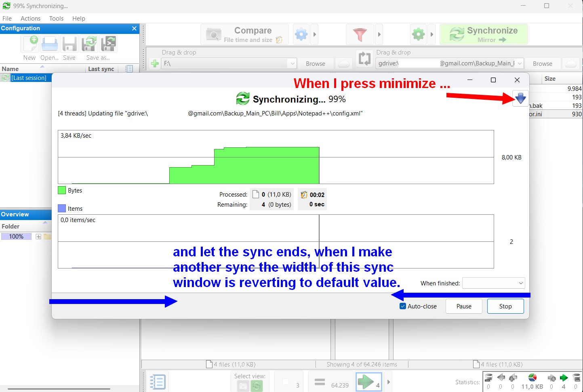Screen dimensions: 583x392
Task: Expand the left folder path dropdown
Action: click(293, 63)
